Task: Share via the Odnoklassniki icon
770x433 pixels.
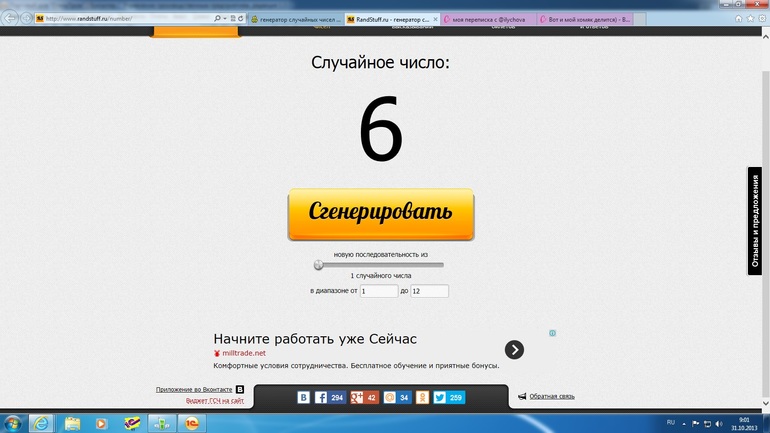Action: point(422,397)
